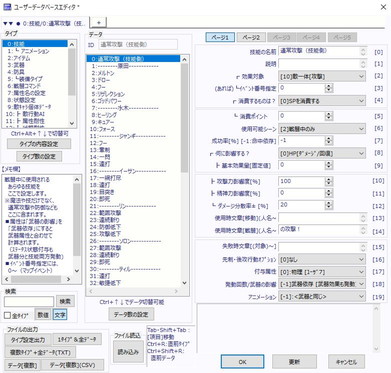The width and height of the screenshot is (391, 373).
Task: Select type 1:┗アニメーション in the type list
Action: 35,51
